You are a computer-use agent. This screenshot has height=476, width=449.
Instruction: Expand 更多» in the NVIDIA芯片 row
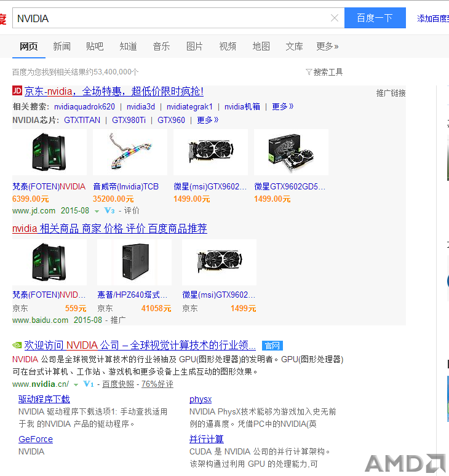208,120
